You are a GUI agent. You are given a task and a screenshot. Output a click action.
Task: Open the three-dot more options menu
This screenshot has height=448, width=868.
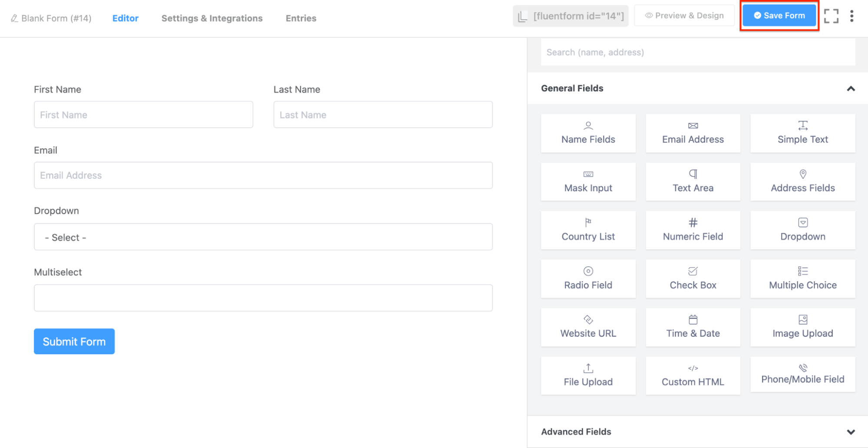[x=851, y=16]
